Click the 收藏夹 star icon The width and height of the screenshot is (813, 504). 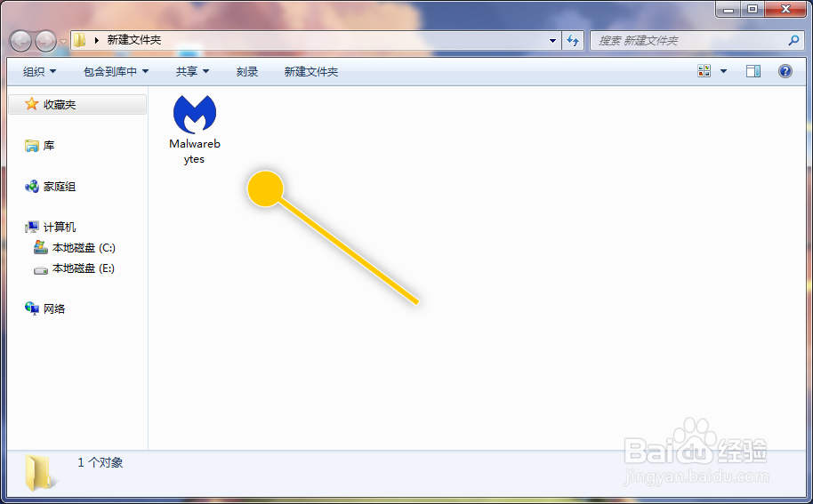(x=32, y=104)
